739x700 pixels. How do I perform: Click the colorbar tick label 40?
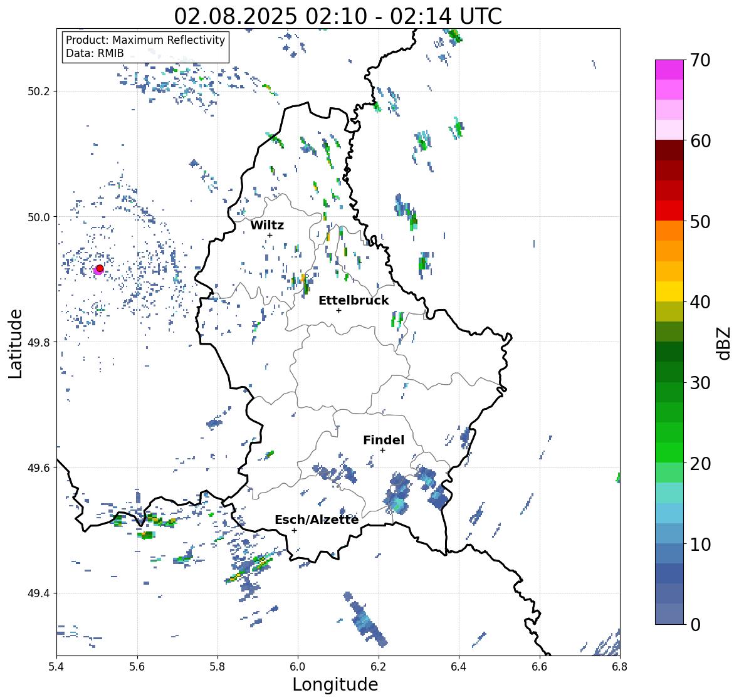700,302
